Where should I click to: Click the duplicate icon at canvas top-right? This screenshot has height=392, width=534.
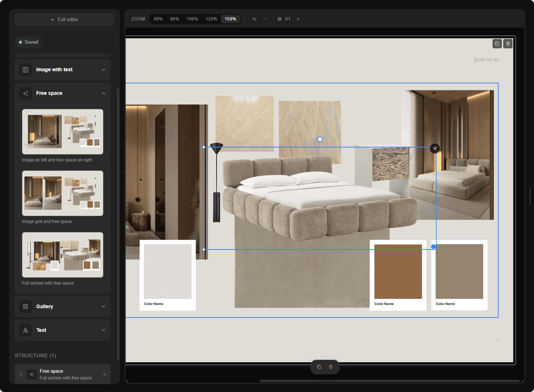[x=497, y=44]
